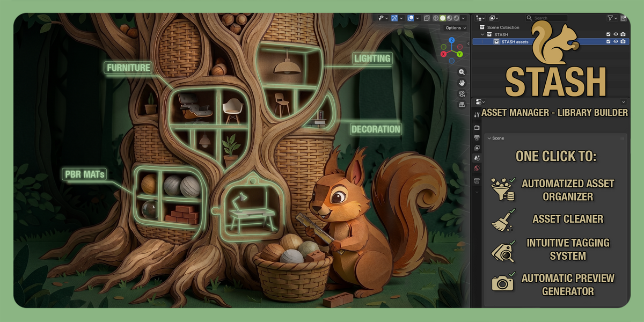This screenshot has width=644, height=322.
Task: Collapse the STASH collection tree arrow
Action: tap(482, 34)
